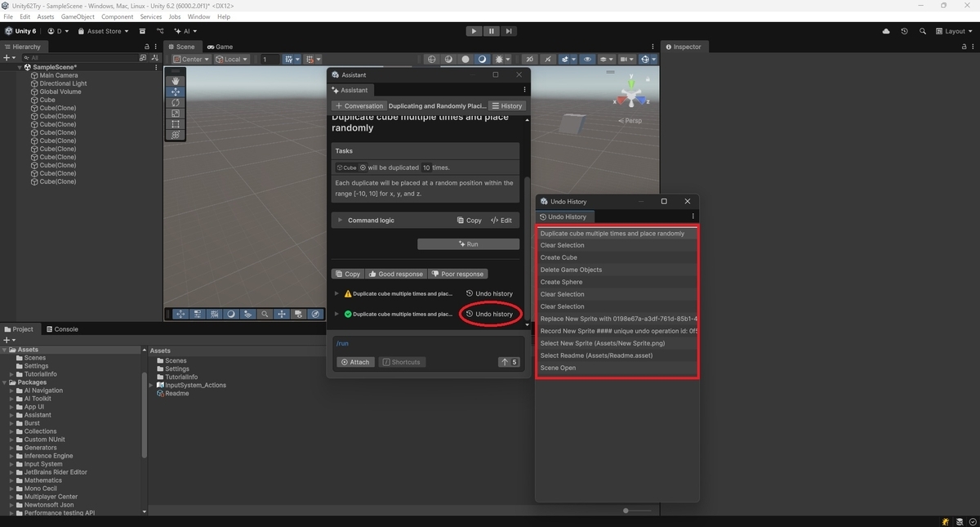Toggle scene visibility eye icon

pos(588,60)
